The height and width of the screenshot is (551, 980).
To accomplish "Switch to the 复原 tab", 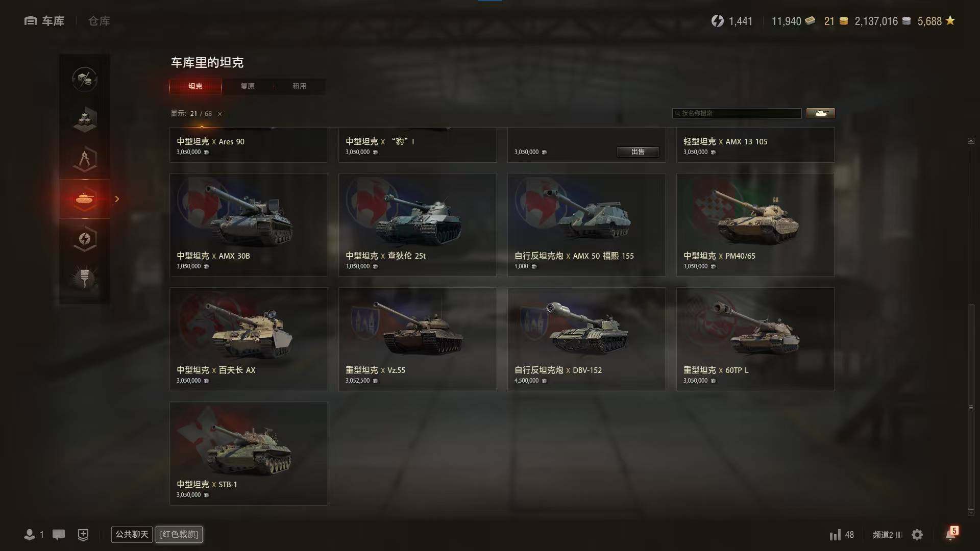I will click(248, 86).
